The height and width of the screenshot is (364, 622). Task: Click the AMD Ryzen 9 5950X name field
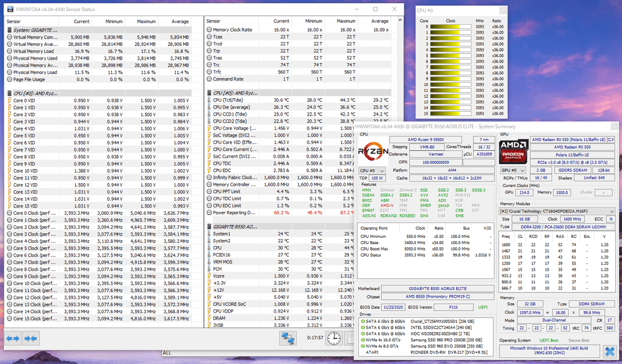tap(425, 140)
